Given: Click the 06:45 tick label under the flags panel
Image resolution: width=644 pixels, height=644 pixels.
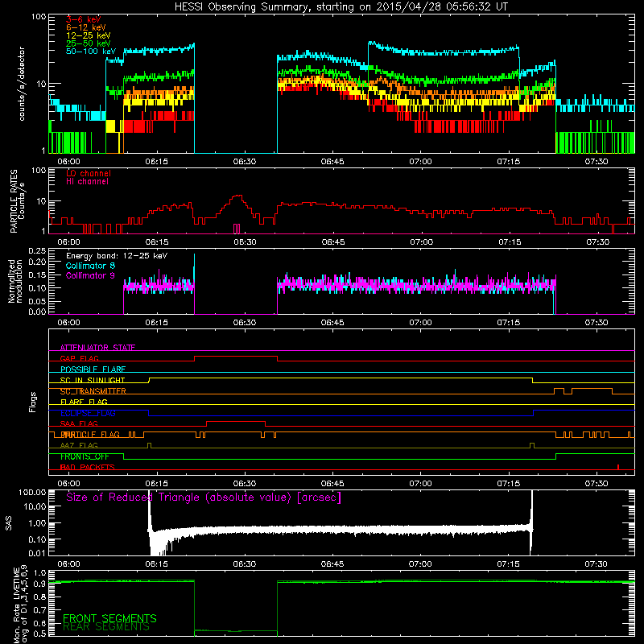Looking at the screenshot, I should 332,484.
